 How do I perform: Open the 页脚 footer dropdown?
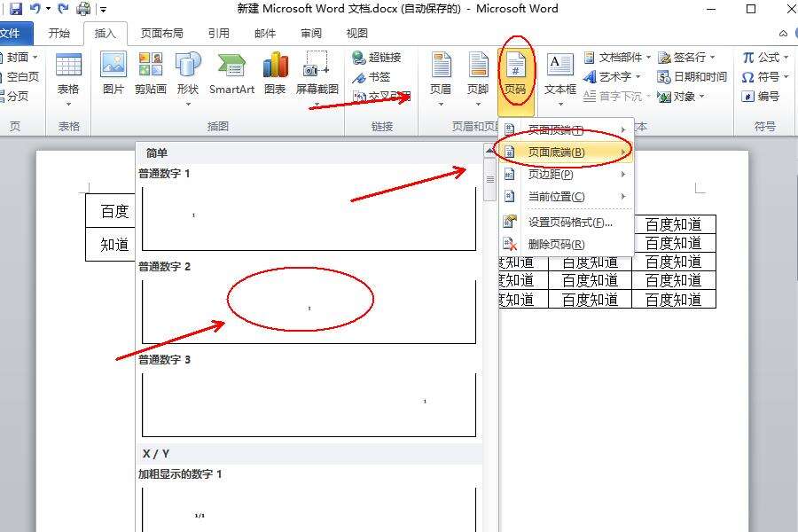click(478, 79)
